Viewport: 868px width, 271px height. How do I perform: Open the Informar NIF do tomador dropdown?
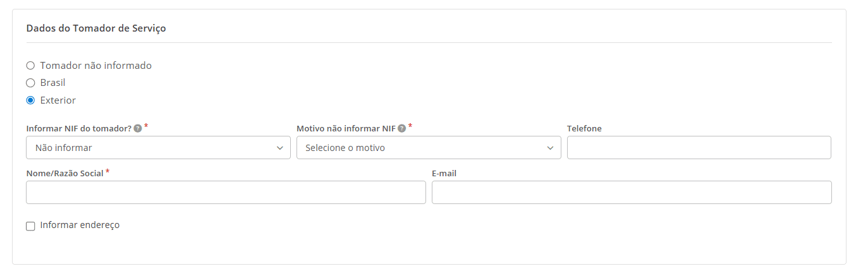[x=158, y=148]
